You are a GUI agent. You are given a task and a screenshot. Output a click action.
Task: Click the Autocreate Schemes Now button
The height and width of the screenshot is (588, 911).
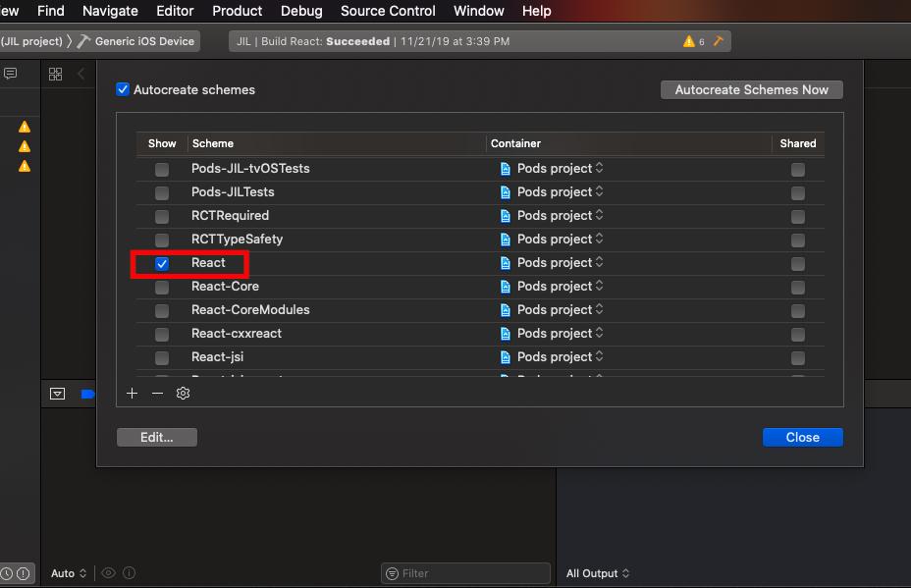(x=751, y=89)
